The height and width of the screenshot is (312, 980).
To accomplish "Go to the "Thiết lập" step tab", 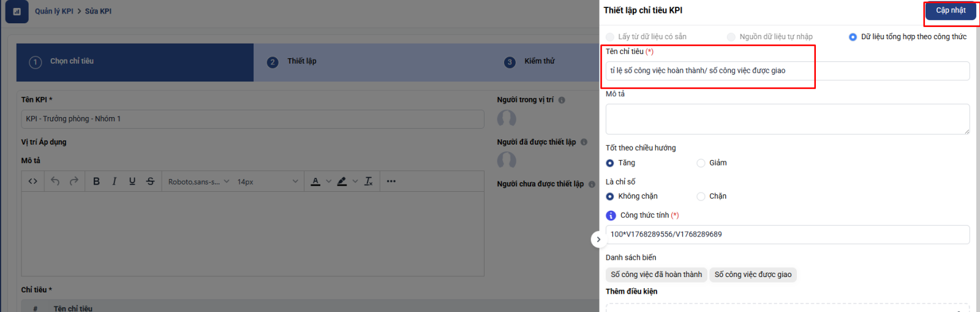I will (302, 61).
